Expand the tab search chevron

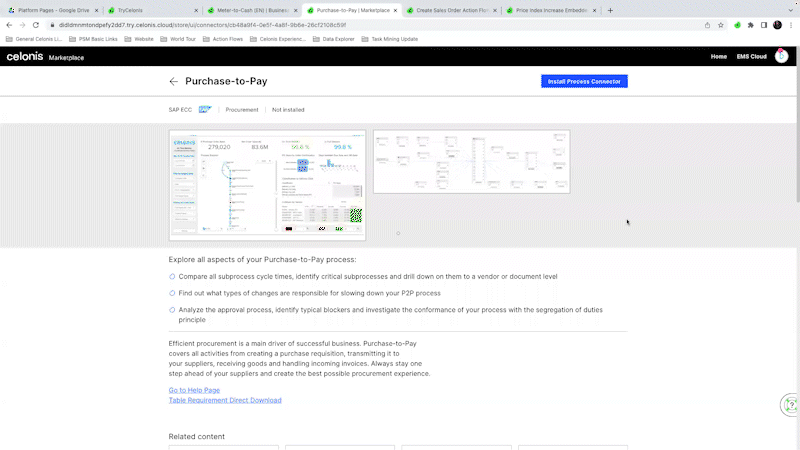790,10
